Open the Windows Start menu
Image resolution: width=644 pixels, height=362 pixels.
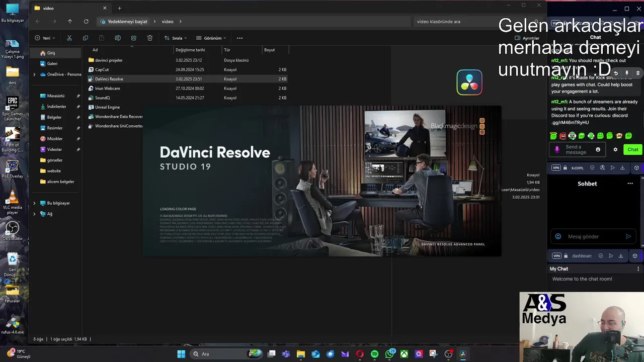pyautogui.click(x=181, y=354)
